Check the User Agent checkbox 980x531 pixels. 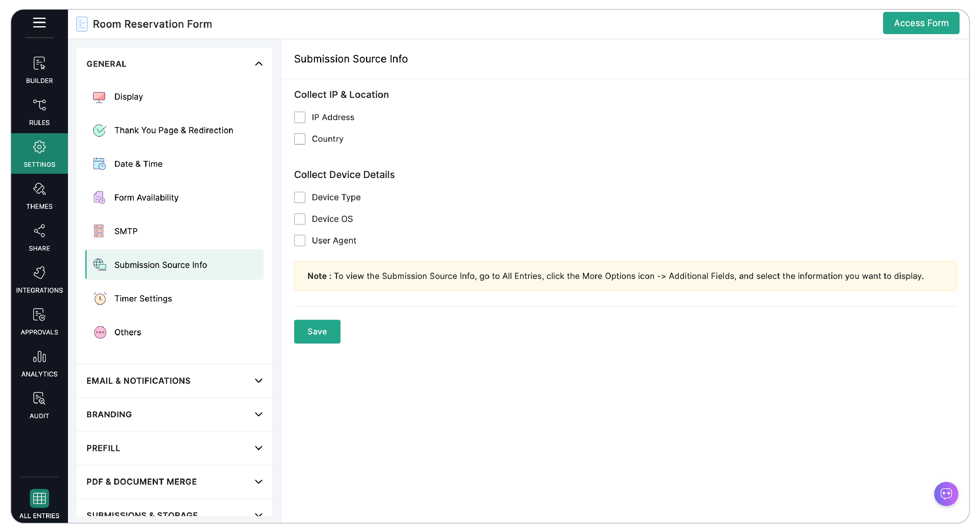tap(300, 241)
